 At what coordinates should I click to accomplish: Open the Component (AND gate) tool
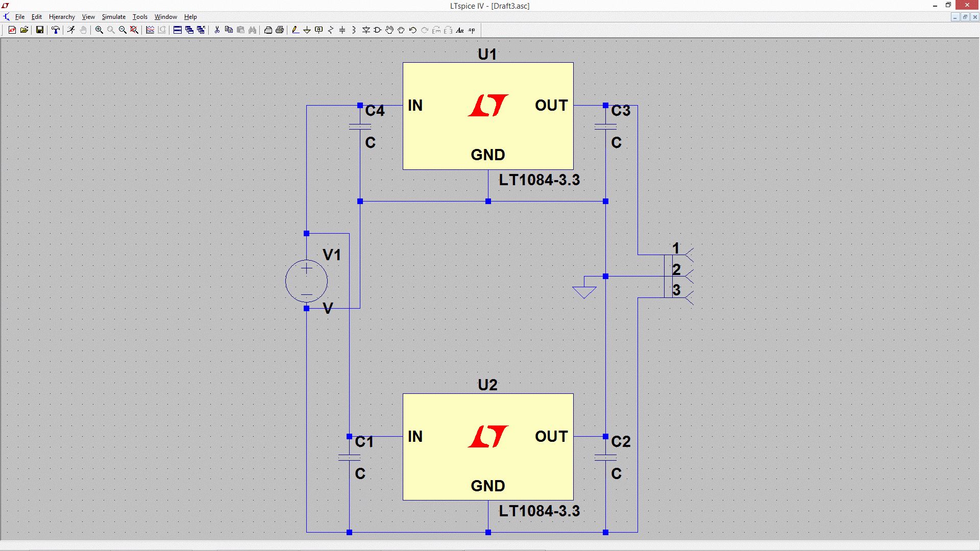[x=378, y=30]
